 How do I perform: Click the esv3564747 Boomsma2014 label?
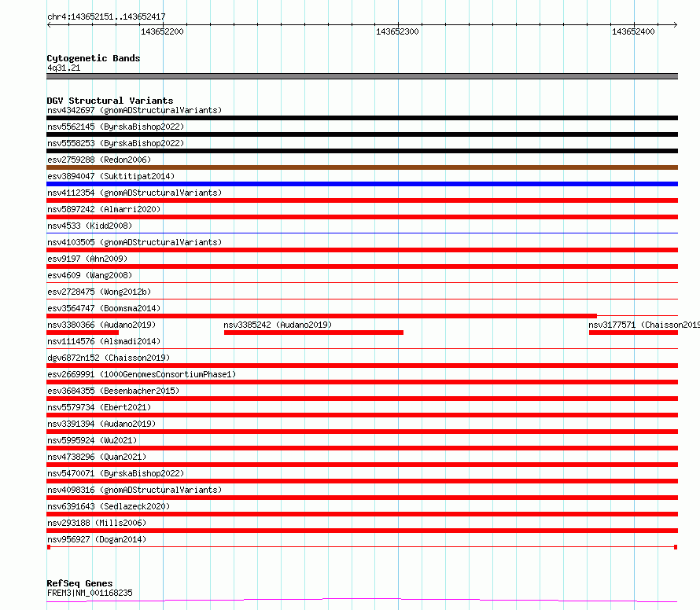click(104, 308)
